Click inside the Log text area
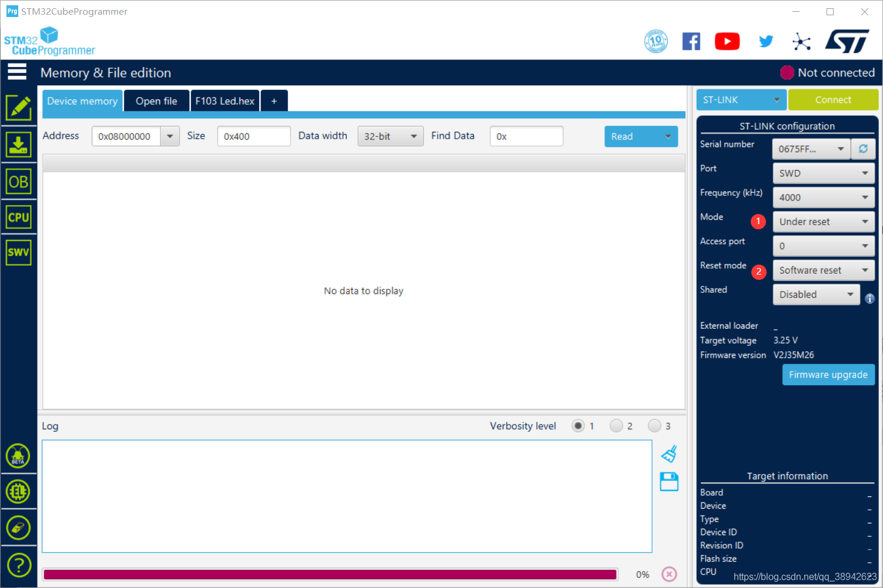Image resolution: width=883 pixels, height=588 pixels. pyautogui.click(x=347, y=496)
